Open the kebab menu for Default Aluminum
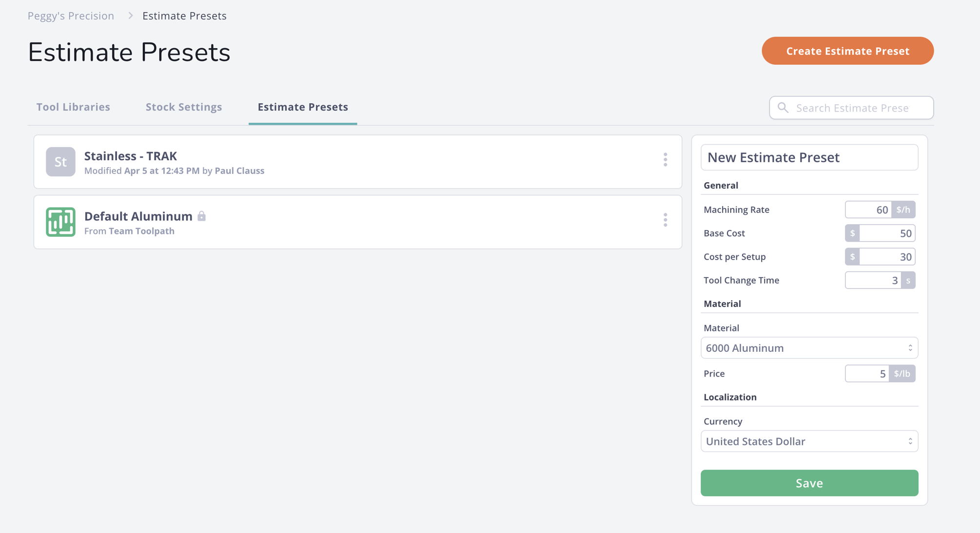This screenshot has width=980, height=533. click(x=665, y=220)
